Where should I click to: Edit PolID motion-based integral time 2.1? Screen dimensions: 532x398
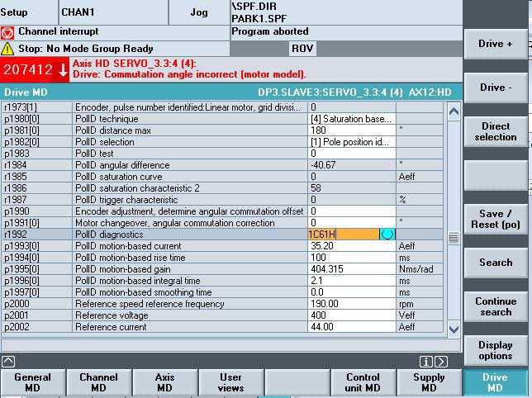(x=352, y=281)
